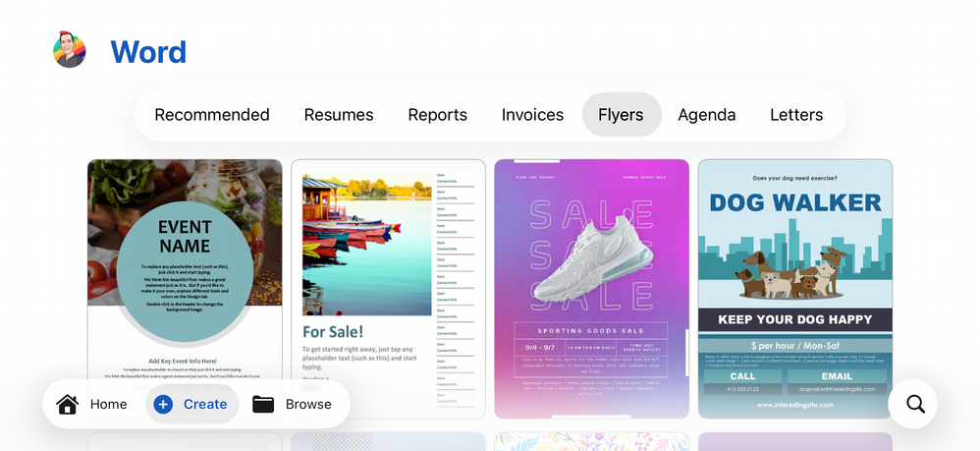Open the Letters template category
This screenshot has width=980, height=451.
click(x=796, y=115)
